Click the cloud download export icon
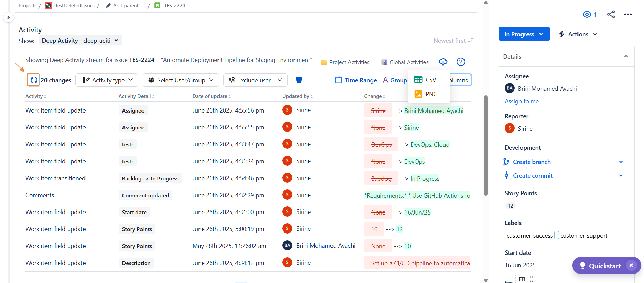 (443, 62)
